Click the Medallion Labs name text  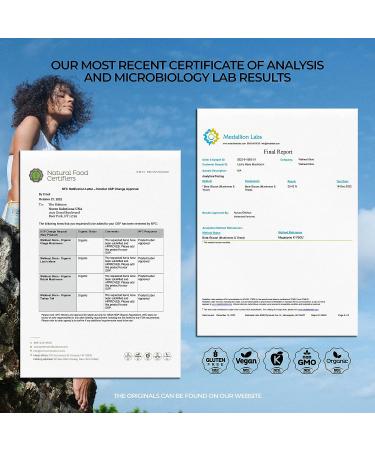242,137
